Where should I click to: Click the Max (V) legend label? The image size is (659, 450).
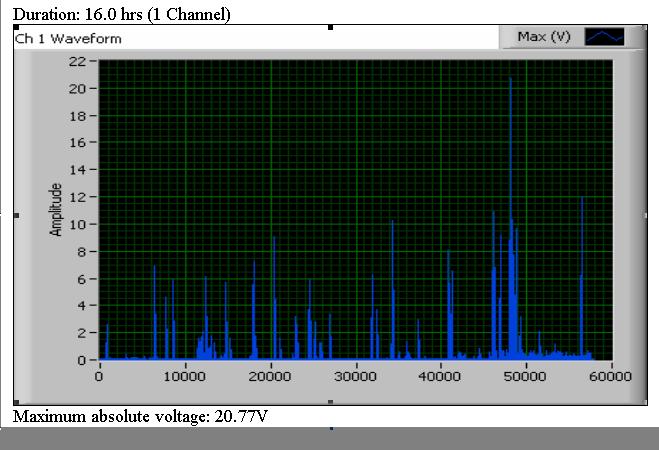pyautogui.click(x=543, y=37)
